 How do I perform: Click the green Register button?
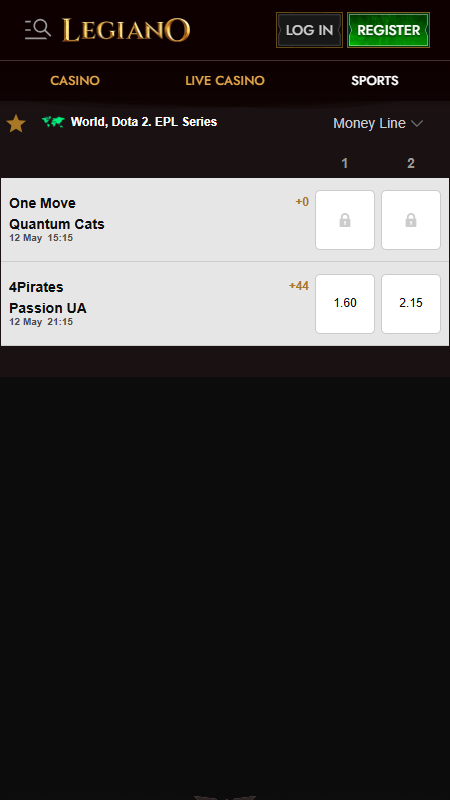pos(388,30)
